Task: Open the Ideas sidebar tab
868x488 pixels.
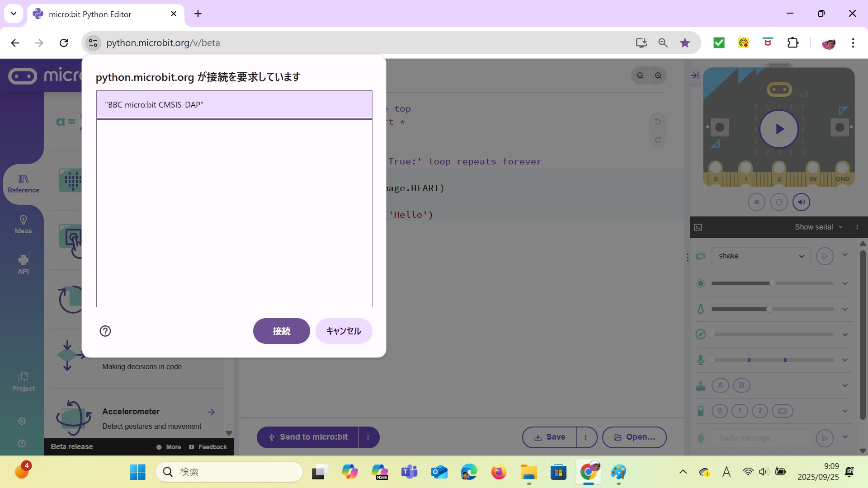Action: click(x=23, y=225)
